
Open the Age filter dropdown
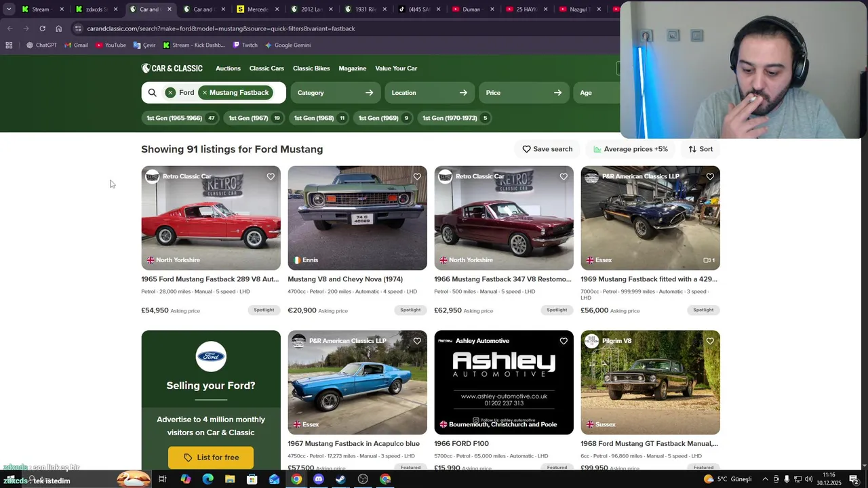coord(597,93)
